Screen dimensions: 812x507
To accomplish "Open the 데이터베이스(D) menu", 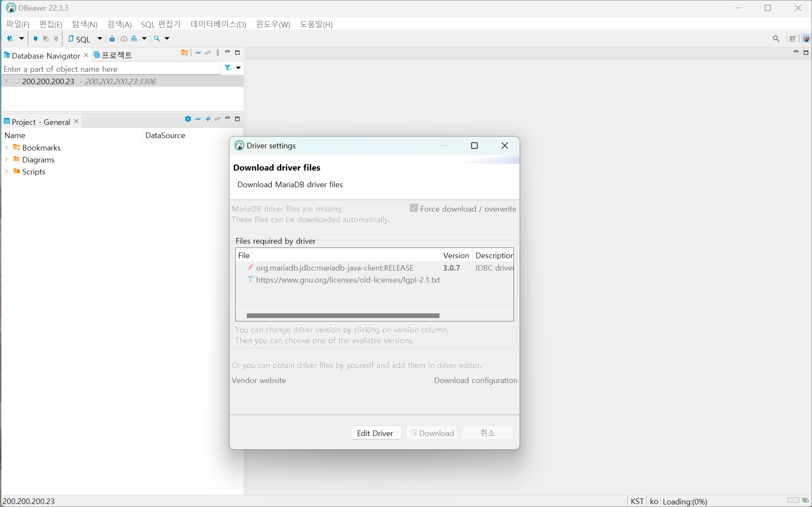I will [x=219, y=24].
